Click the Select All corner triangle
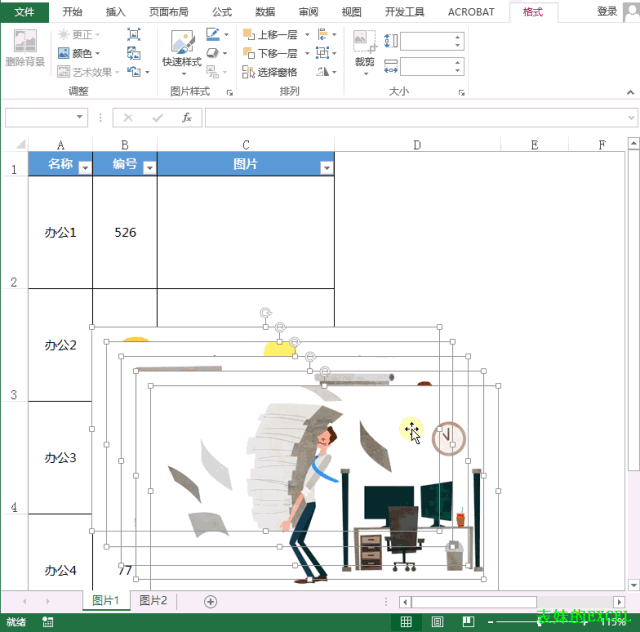This screenshot has height=632, width=640. [20, 144]
